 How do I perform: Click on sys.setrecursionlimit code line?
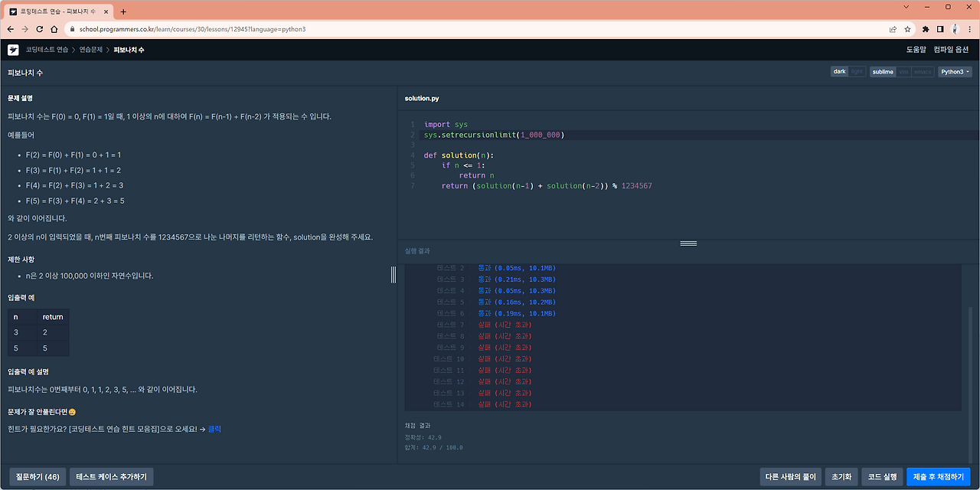click(494, 135)
